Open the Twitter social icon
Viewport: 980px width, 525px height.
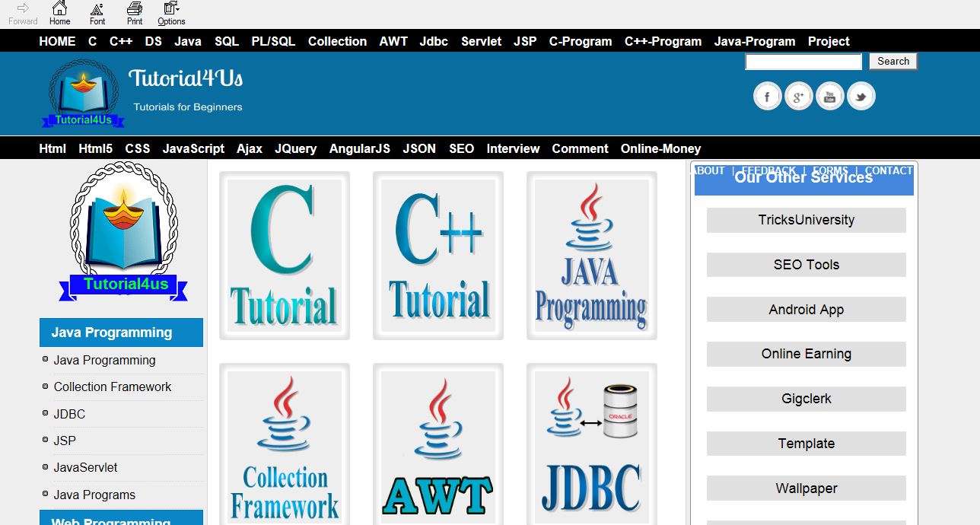coord(861,96)
